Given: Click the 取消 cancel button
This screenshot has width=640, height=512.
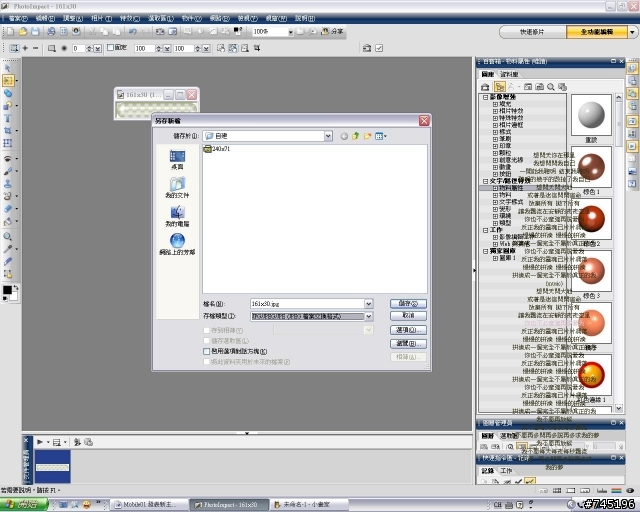Looking at the screenshot, I should 408,316.
